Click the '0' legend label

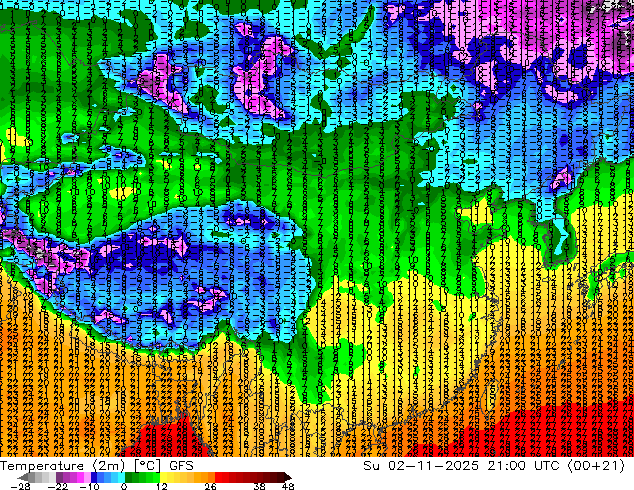pos(124,486)
